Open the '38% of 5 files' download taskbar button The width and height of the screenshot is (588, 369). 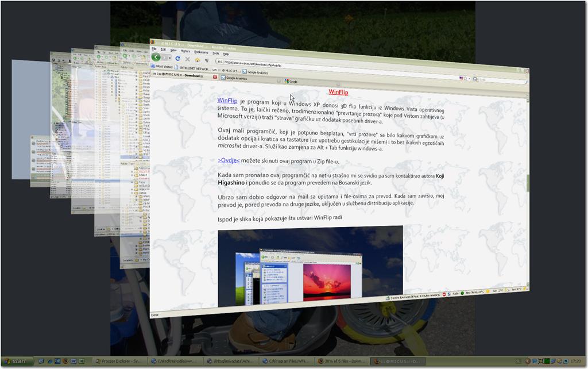click(342, 361)
